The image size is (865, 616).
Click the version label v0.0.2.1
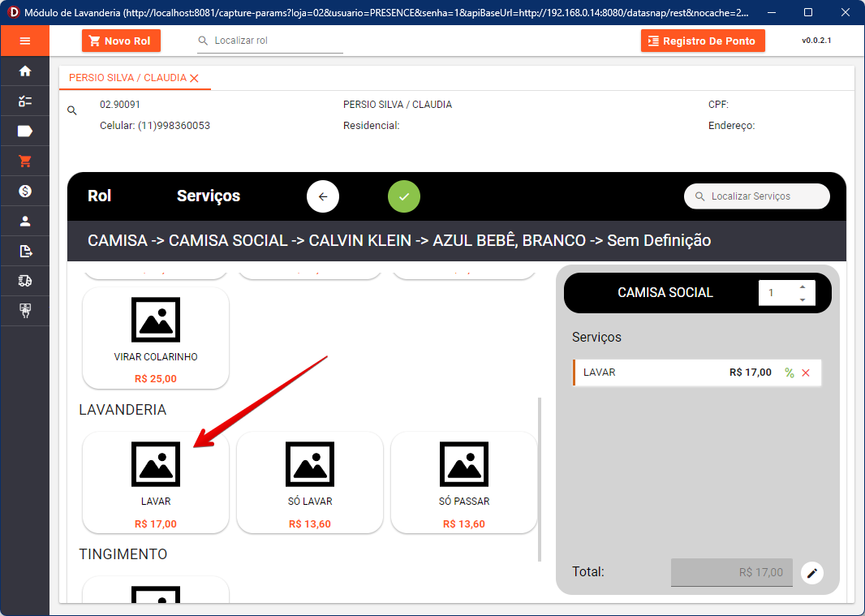(816, 41)
